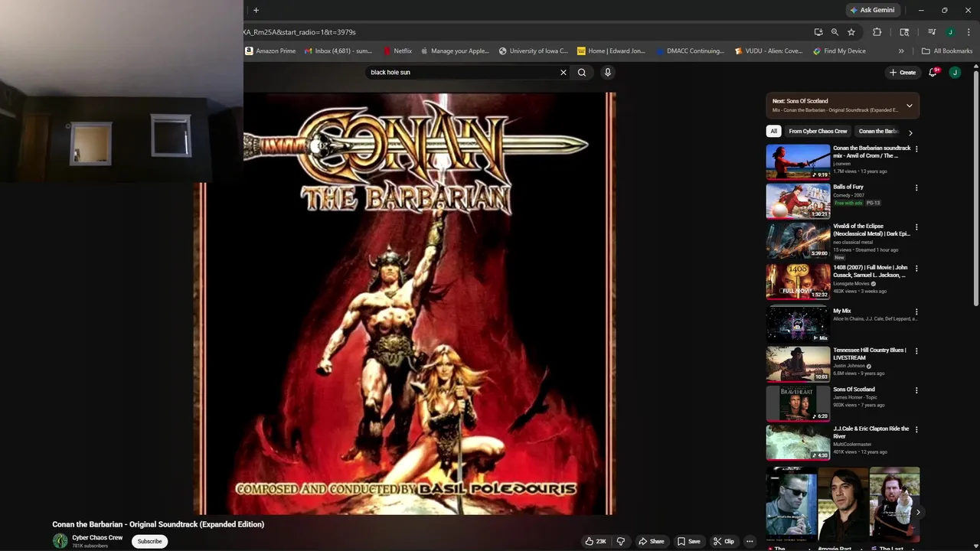Open the Netflix bookmark
This screenshot has width=980, height=551.
(x=397, y=51)
